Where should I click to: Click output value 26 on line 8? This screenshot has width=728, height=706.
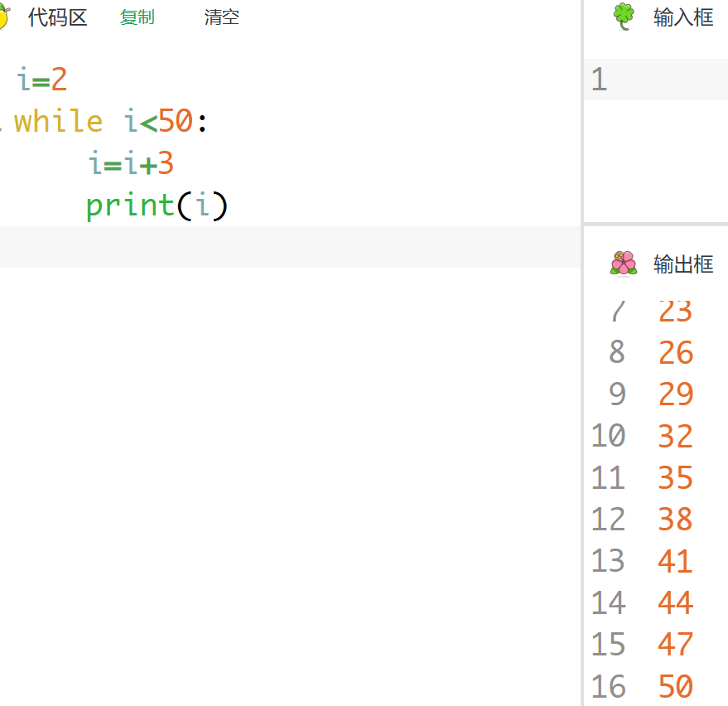pos(675,352)
